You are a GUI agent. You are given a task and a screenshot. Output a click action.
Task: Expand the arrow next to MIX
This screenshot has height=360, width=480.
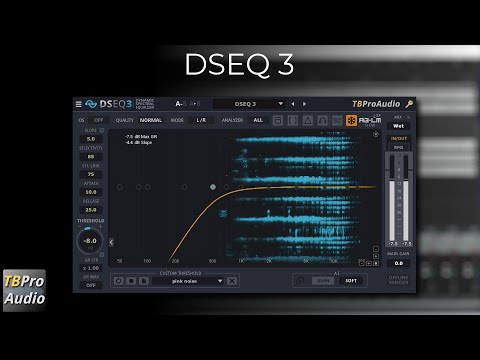(x=408, y=117)
